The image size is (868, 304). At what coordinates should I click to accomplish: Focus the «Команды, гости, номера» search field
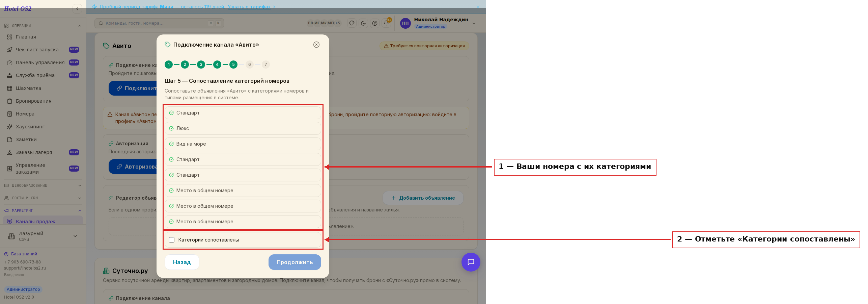click(x=159, y=23)
